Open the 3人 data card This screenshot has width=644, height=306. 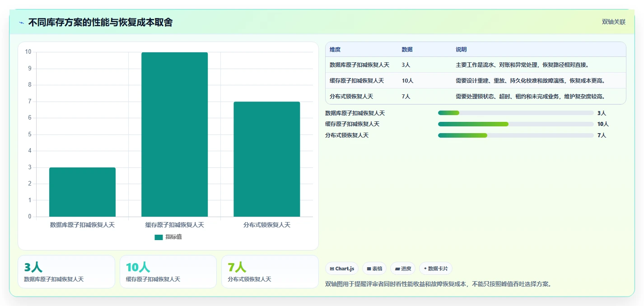[x=66, y=272]
